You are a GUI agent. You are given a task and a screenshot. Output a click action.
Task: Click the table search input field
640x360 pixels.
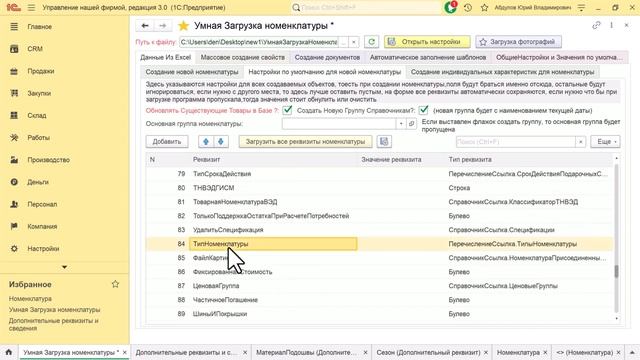pos(516,142)
